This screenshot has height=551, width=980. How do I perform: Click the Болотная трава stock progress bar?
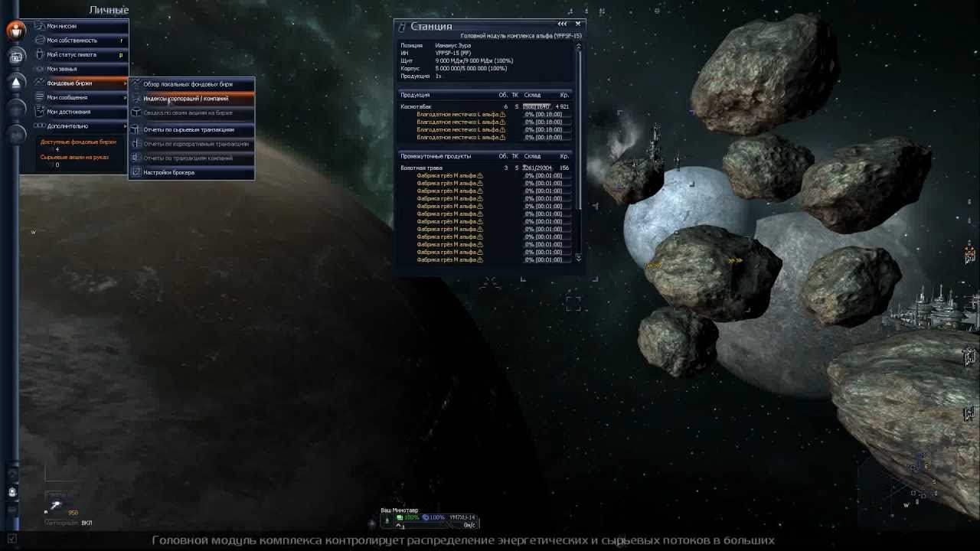point(537,168)
